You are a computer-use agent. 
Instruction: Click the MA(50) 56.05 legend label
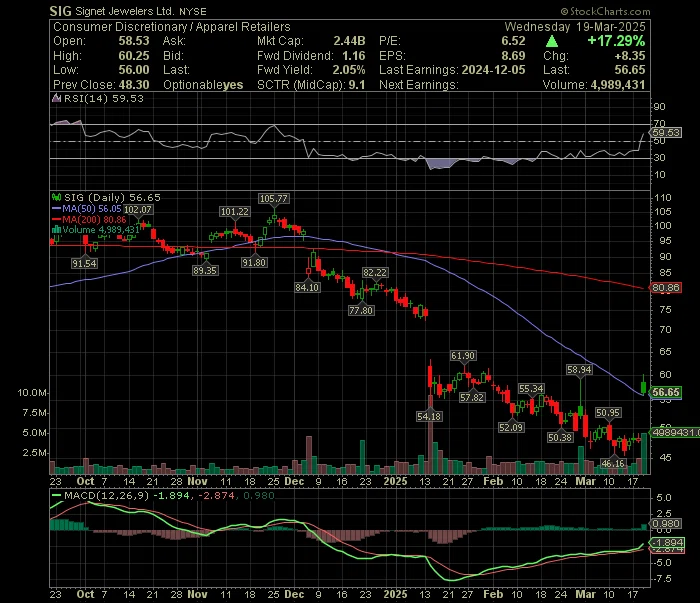click(x=92, y=209)
